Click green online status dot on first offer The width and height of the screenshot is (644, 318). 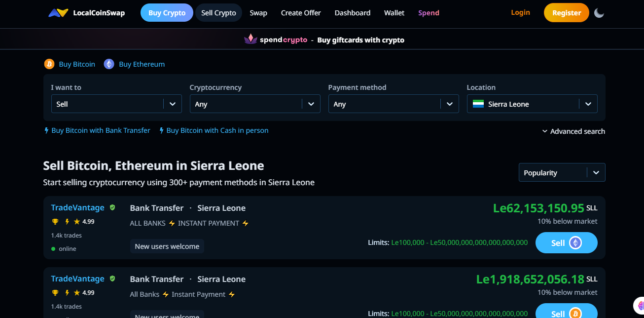point(53,249)
